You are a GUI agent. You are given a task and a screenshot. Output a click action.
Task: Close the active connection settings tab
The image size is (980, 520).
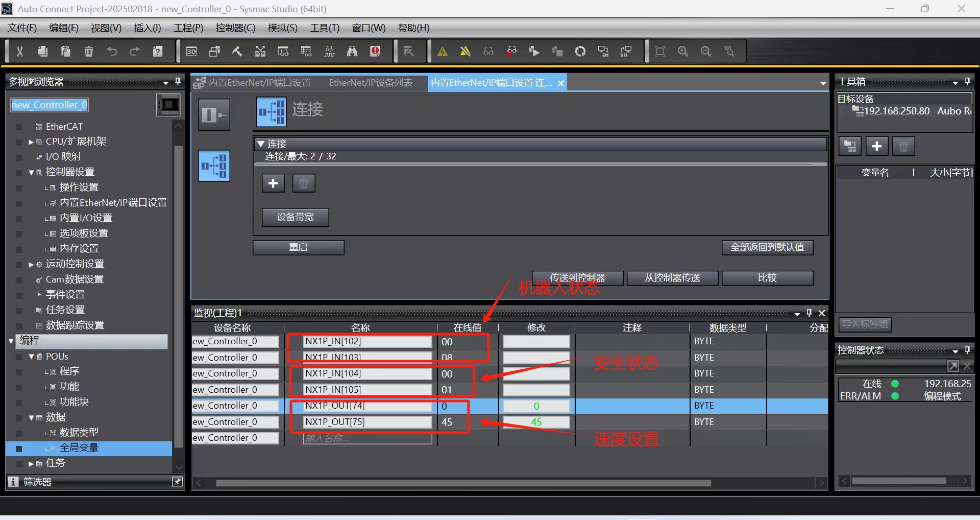click(561, 83)
